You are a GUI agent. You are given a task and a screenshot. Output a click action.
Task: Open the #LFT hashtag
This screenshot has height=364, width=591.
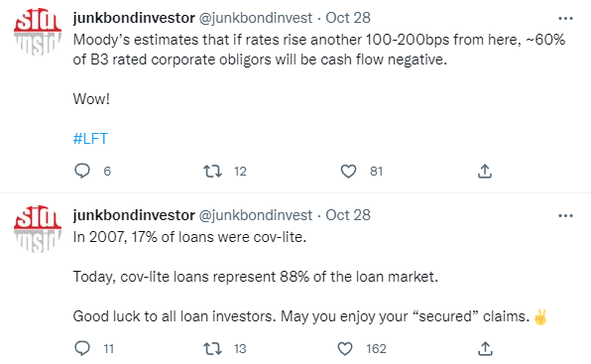[90, 139]
